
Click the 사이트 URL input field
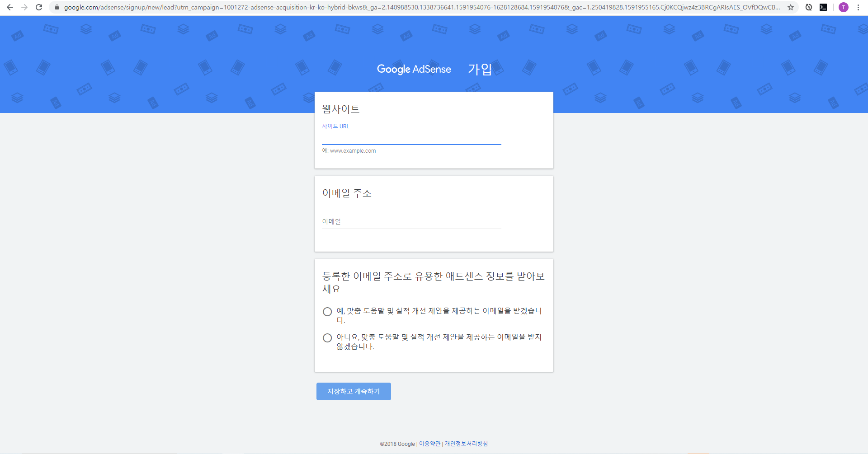pos(411,137)
